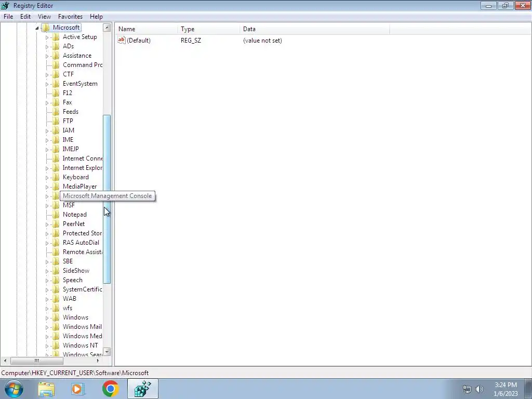
Task: Click the (value not set) data cell
Action: pos(262,41)
